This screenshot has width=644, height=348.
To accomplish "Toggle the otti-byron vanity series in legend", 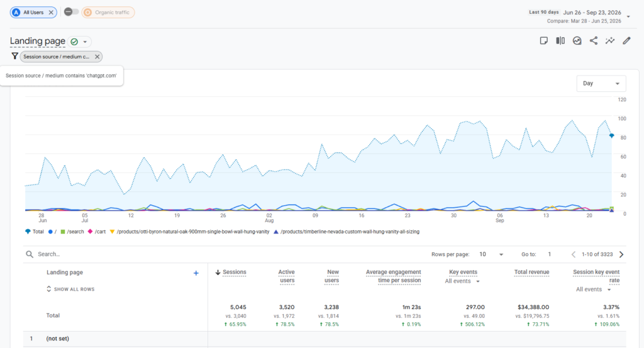I will tap(189, 232).
